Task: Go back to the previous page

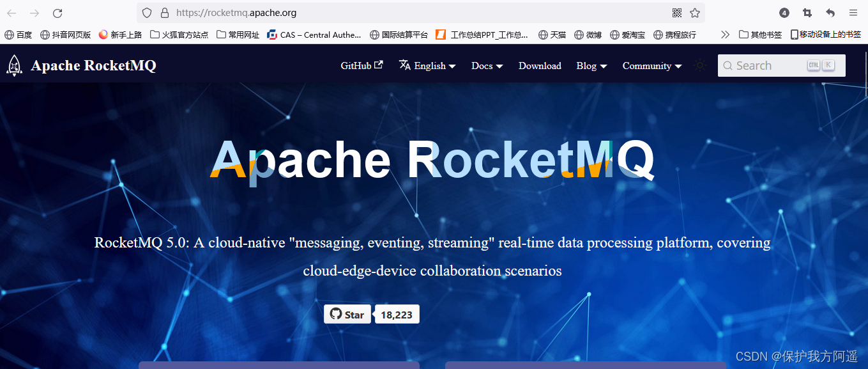Action: click(11, 13)
